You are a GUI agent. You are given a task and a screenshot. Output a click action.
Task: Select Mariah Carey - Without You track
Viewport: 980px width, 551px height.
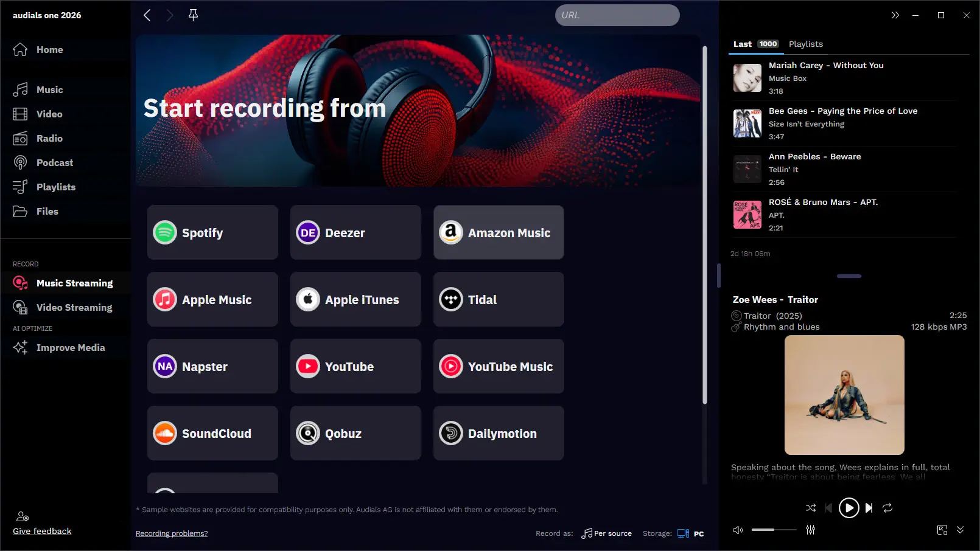[845, 78]
